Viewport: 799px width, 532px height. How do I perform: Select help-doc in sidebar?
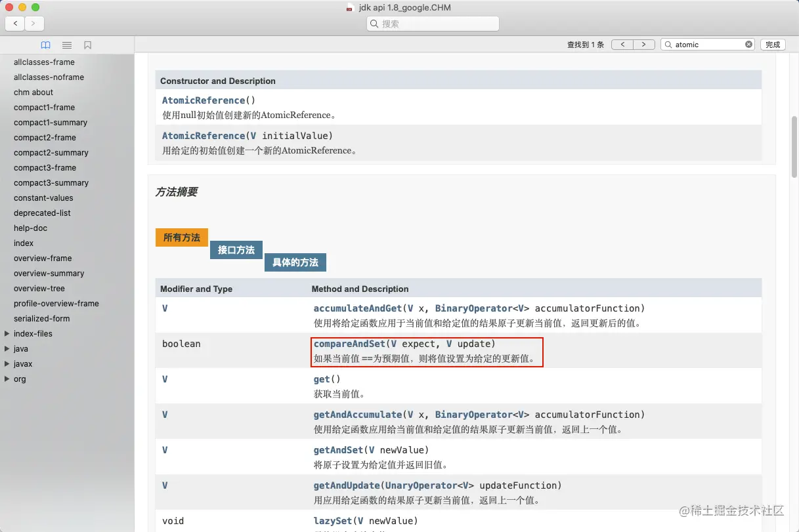(x=30, y=228)
